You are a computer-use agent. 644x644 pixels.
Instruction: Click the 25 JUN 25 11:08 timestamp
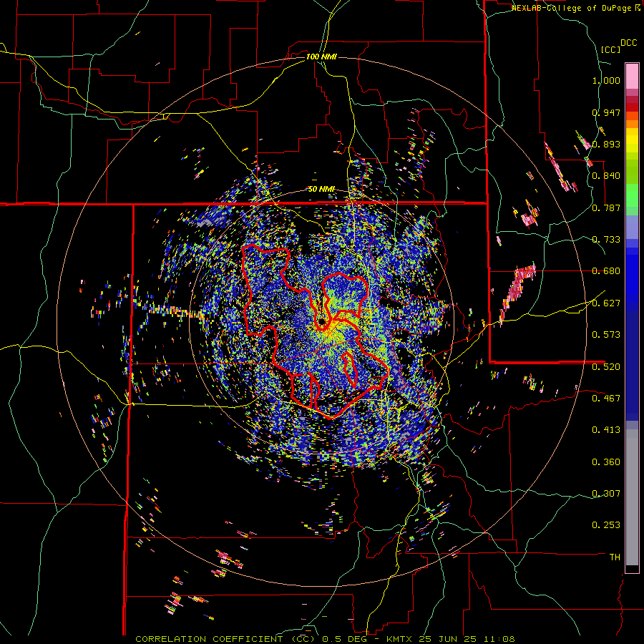467,639
